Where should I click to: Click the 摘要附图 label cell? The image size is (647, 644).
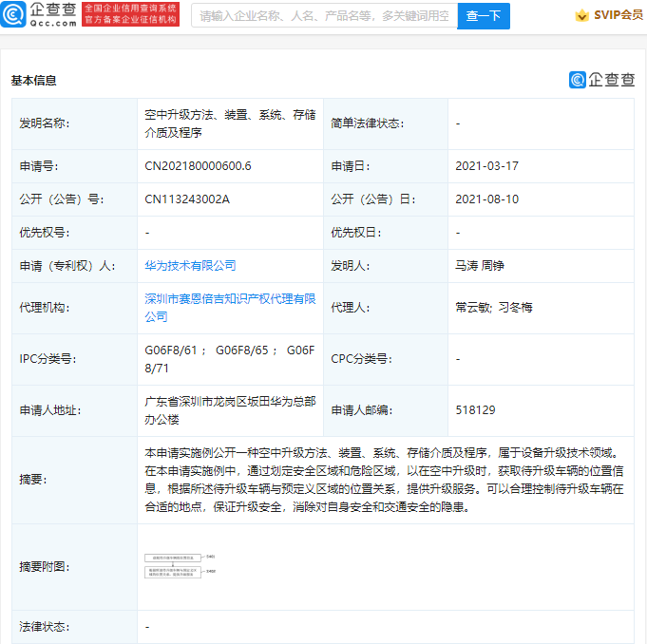pyautogui.click(x=75, y=567)
